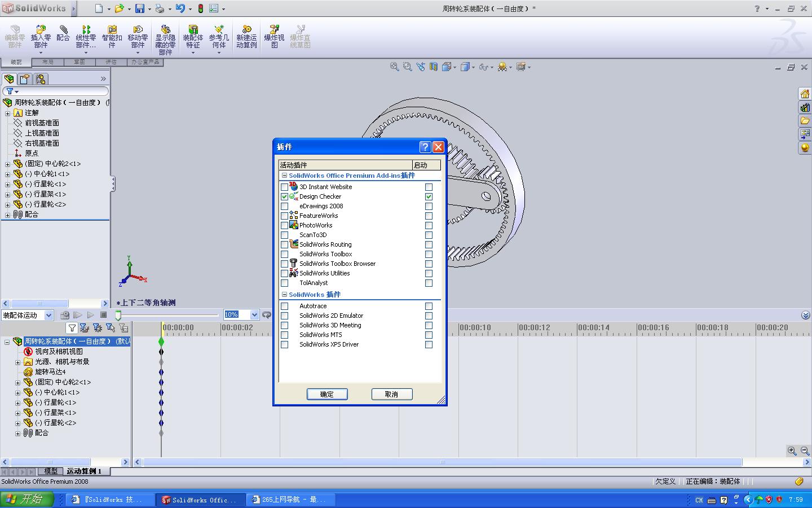Open the 10% playback speed dropdown
Screen dimensions: 812x508
tap(254, 314)
